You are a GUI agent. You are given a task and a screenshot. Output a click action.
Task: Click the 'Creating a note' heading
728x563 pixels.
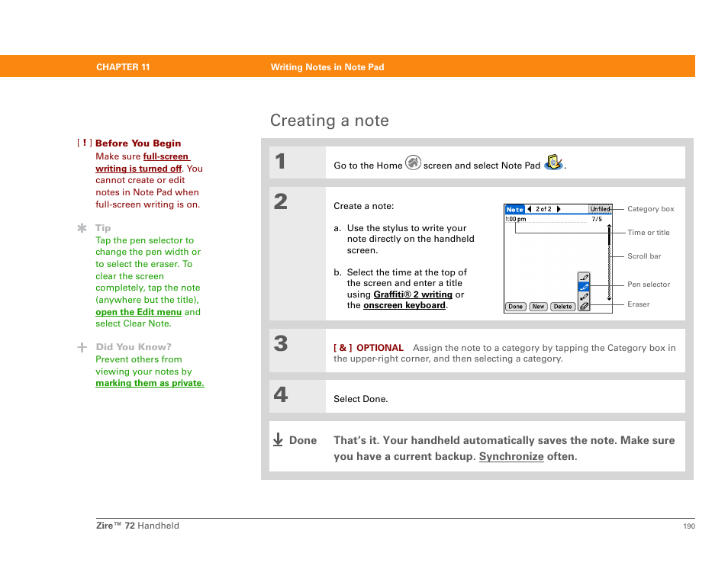pos(330,121)
